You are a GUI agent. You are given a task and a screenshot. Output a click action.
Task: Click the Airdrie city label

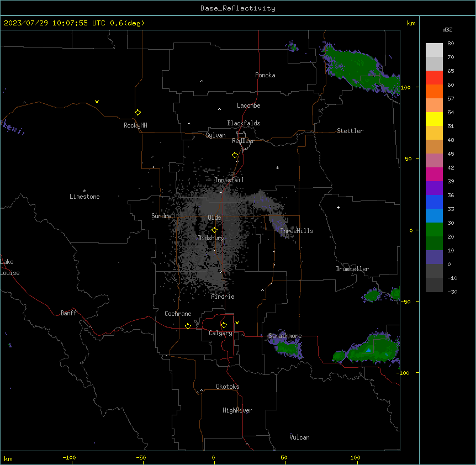223,297
